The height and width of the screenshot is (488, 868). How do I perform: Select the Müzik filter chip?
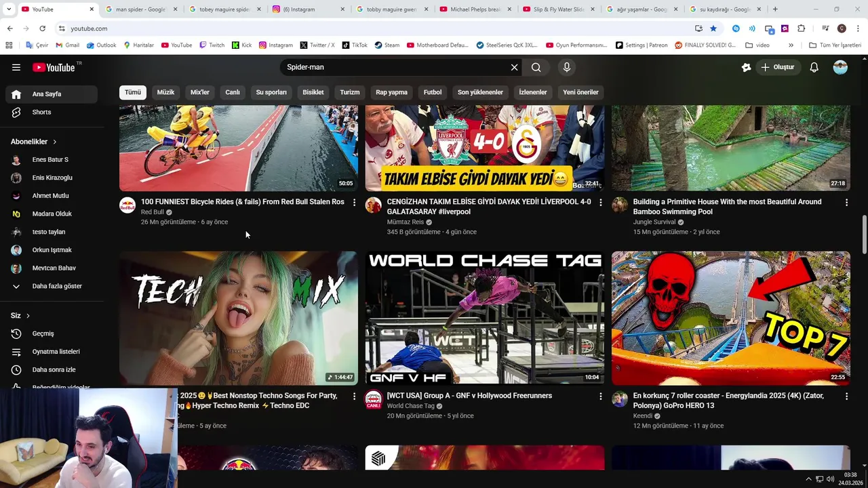(x=165, y=92)
